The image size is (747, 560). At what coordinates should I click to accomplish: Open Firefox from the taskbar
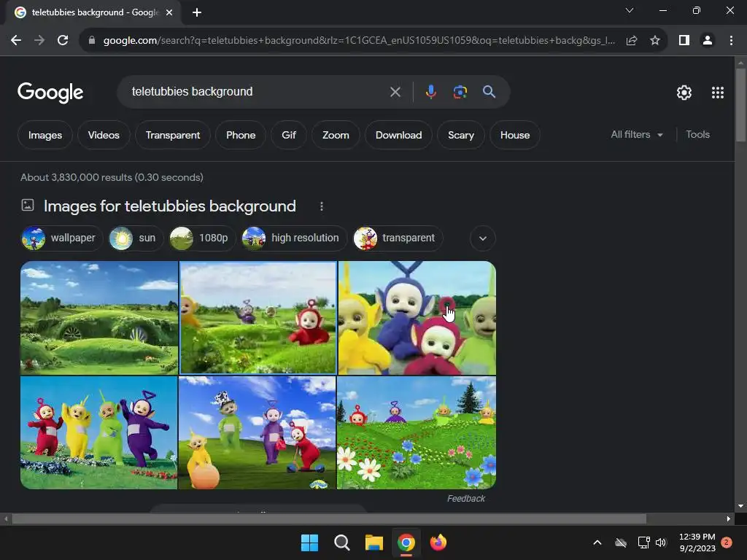pos(438,542)
